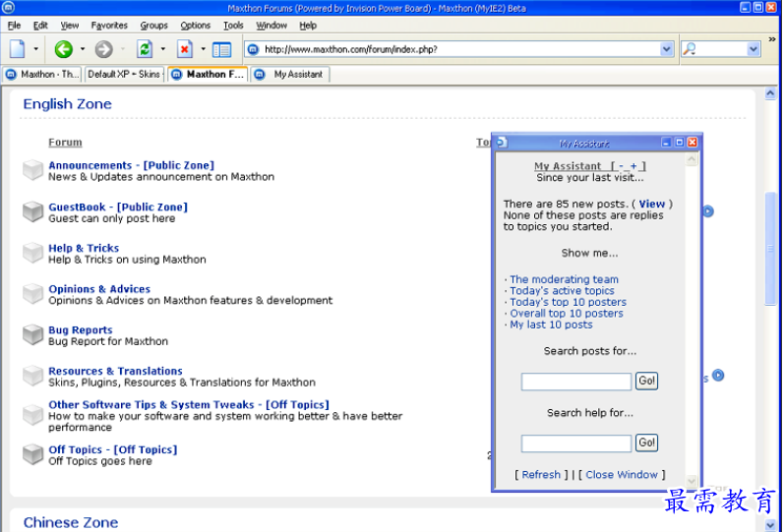Show Today's top 10 posters
The width and height of the screenshot is (784, 532).
(568, 302)
